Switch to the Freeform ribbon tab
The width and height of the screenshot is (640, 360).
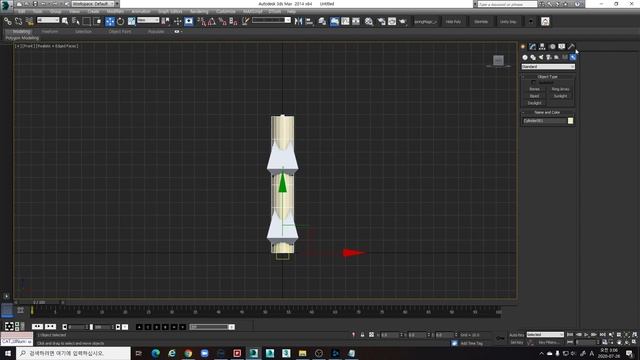click(50, 31)
